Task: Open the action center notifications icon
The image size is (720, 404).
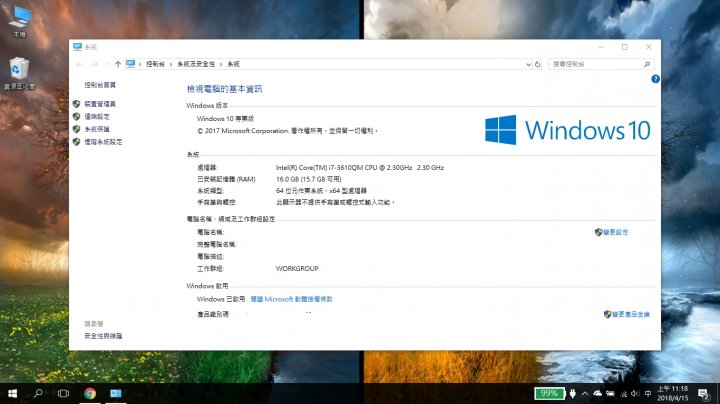Action: (x=703, y=393)
